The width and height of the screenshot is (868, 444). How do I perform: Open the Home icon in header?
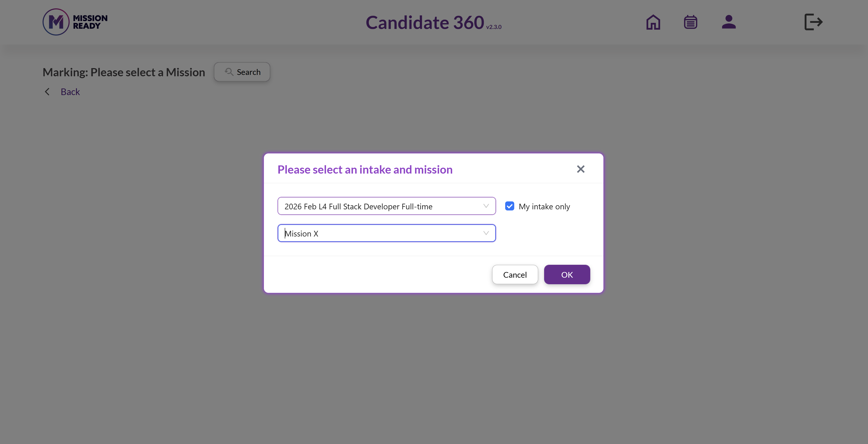653,22
